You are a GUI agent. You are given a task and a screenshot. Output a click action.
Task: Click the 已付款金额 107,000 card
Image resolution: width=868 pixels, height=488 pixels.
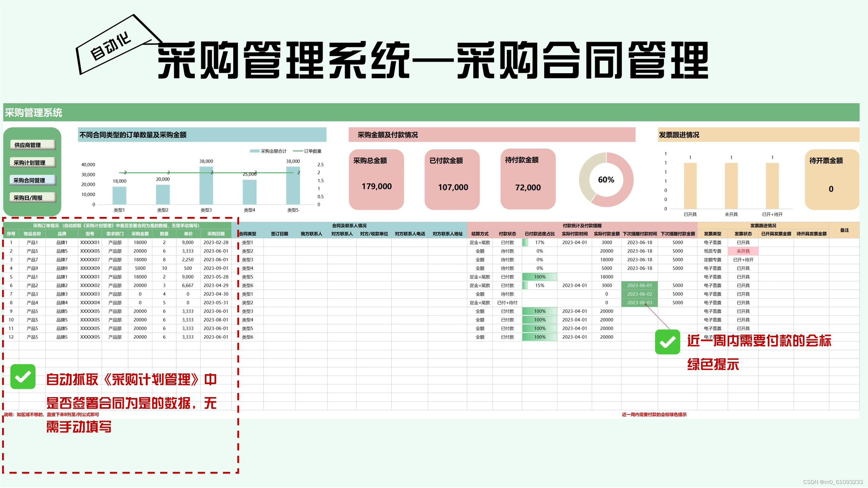[x=452, y=179]
